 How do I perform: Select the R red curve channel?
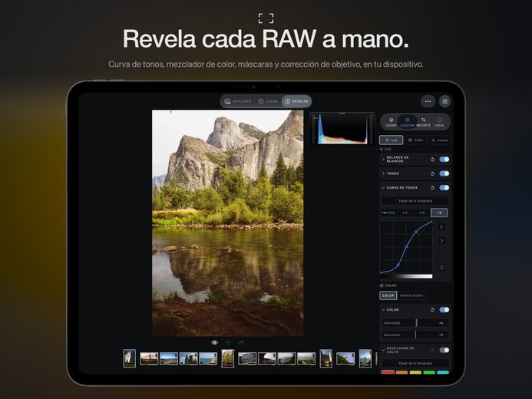coord(405,213)
